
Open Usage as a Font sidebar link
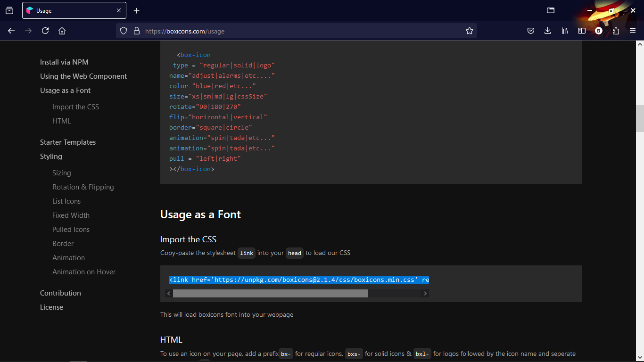pos(65,90)
